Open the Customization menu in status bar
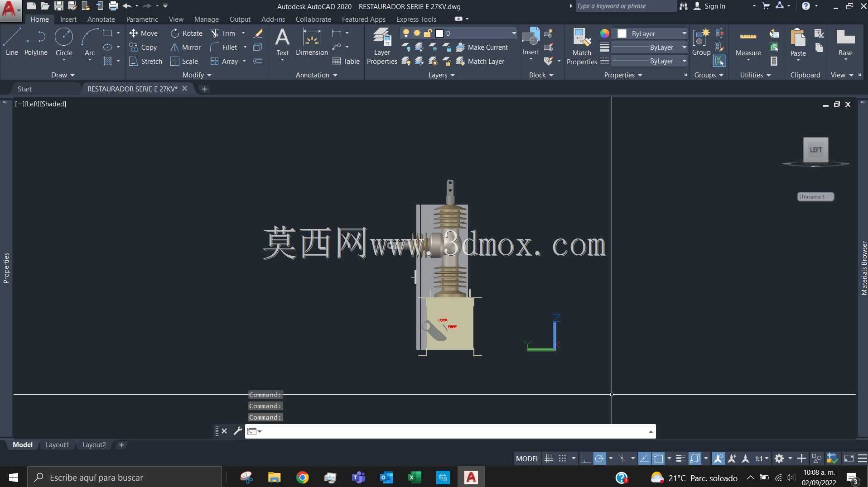Image resolution: width=868 pixels, height=487 pixels. (863, 458)
